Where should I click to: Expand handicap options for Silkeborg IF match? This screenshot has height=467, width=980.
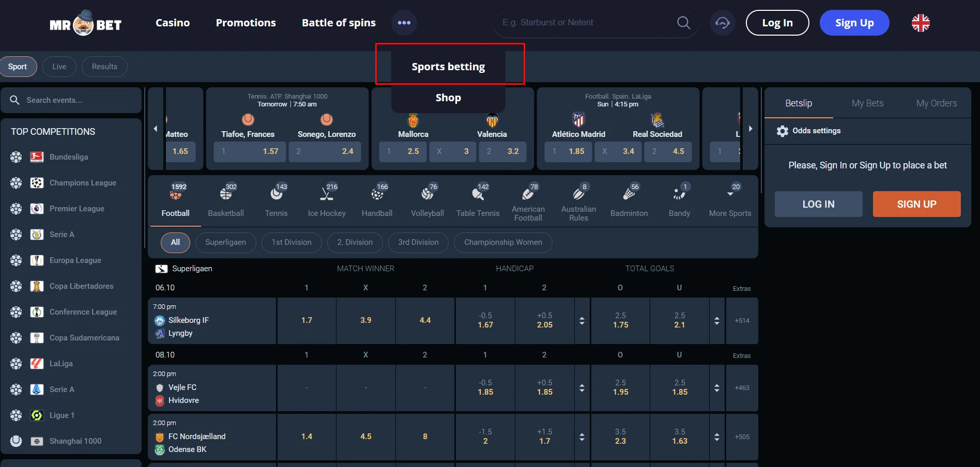pos(582,321)
